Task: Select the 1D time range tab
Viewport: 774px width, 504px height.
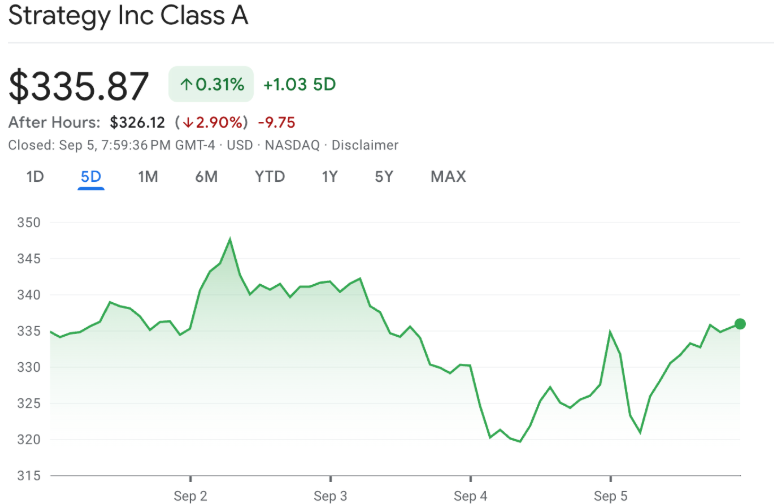Action: click(35, 177)
